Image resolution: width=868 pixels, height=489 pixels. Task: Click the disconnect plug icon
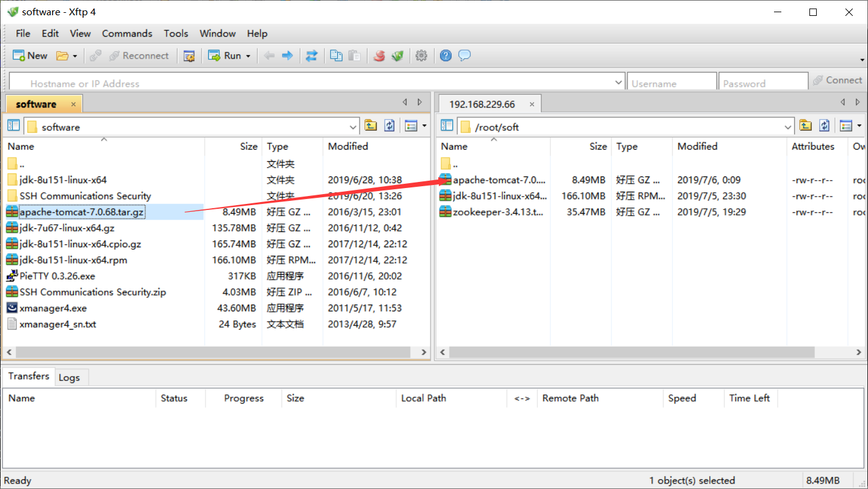95,56
